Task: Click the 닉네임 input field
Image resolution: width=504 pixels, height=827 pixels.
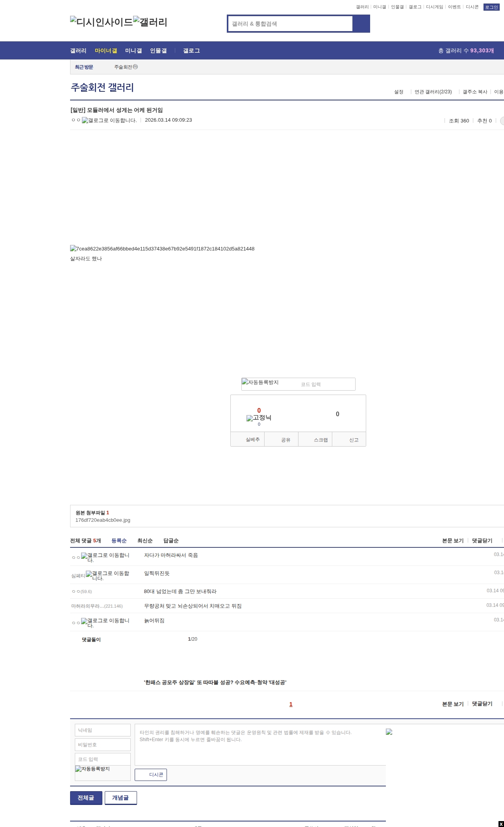Action: (x=102, y=730)
